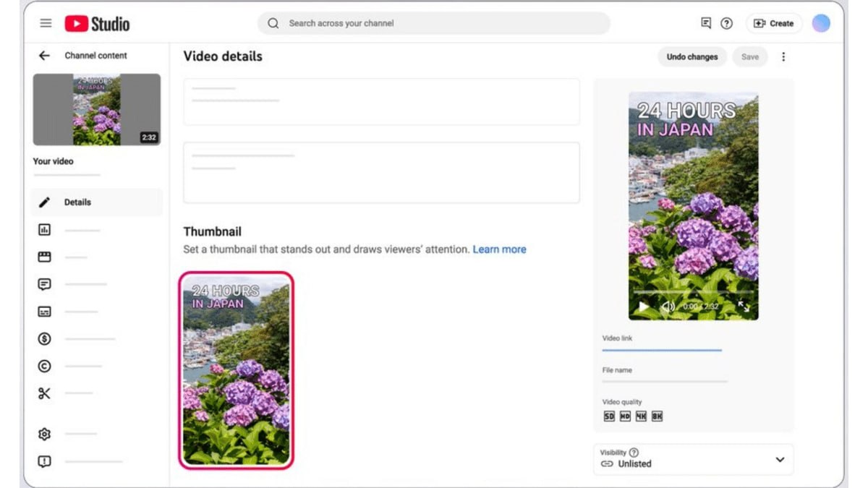Open the Copyright sidebar icon
868x488 pixels.
pos(44,367)
